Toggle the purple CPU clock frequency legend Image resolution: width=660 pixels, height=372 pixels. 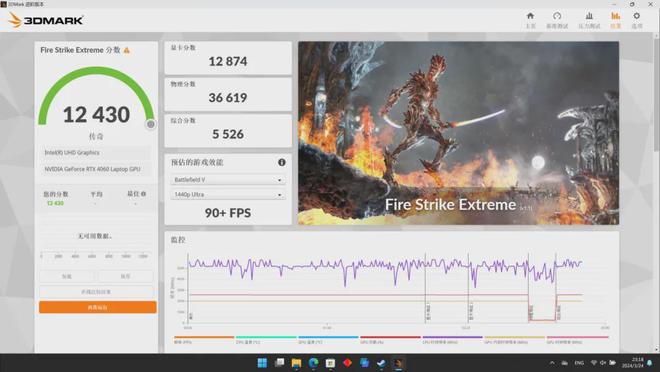click(452, 340)
